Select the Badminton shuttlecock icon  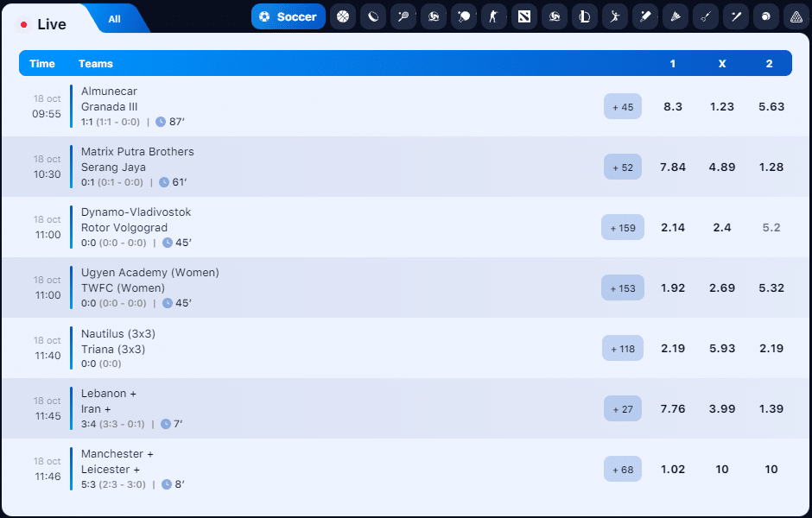(676, 16)
